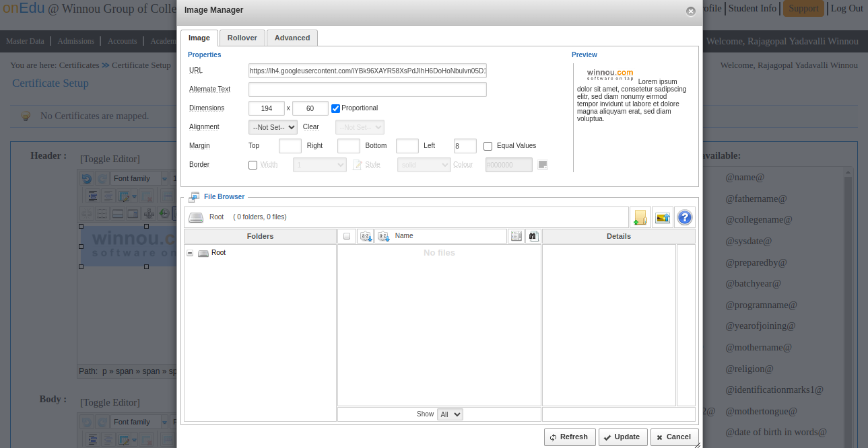Click the Upload image icon
Viewport: 868px width, 448px height.
point(663,217)
